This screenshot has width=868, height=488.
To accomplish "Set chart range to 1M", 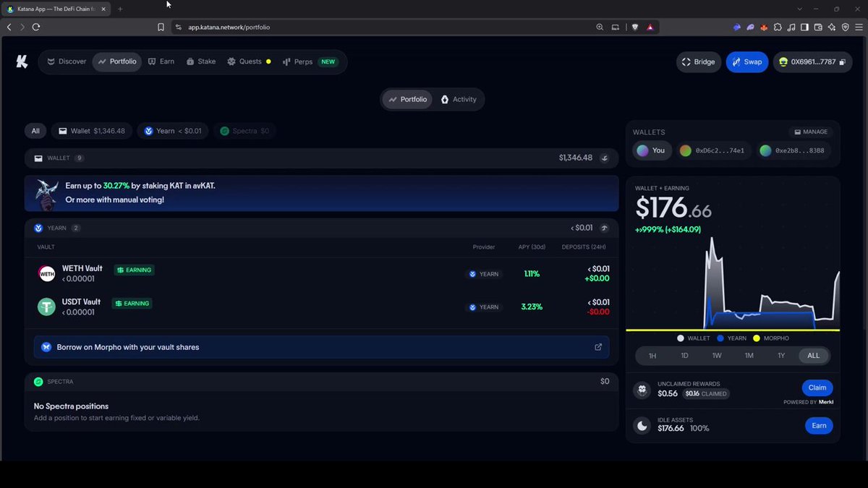I will click(x=749, y=356).
